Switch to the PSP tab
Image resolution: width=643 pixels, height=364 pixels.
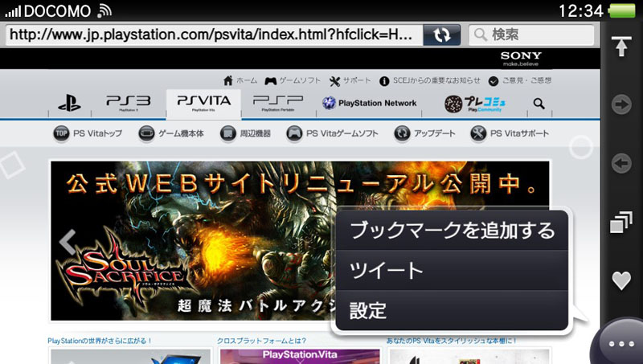(x=277, y=103)
